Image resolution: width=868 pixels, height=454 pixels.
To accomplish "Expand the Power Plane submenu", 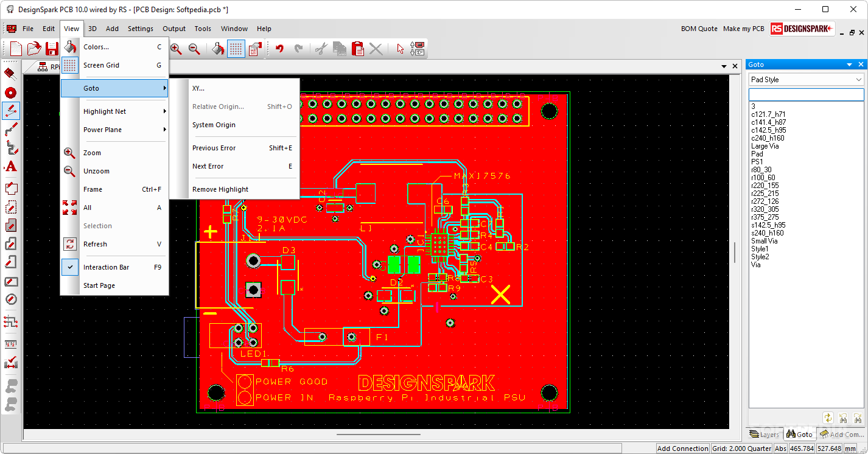I will coord(114,130).
